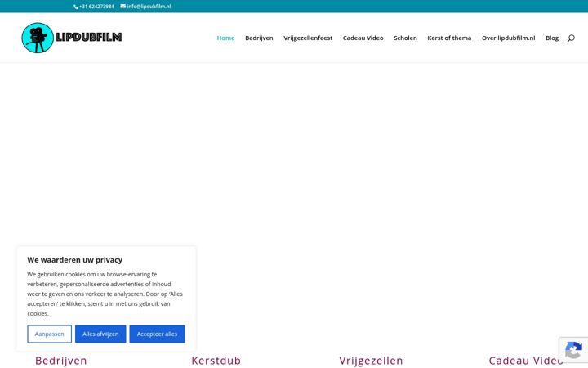The width and height of the screenshot is (588, 368).
Task: Click the Lipdubfilm camera logo
Action: click(x=38, y=38)
